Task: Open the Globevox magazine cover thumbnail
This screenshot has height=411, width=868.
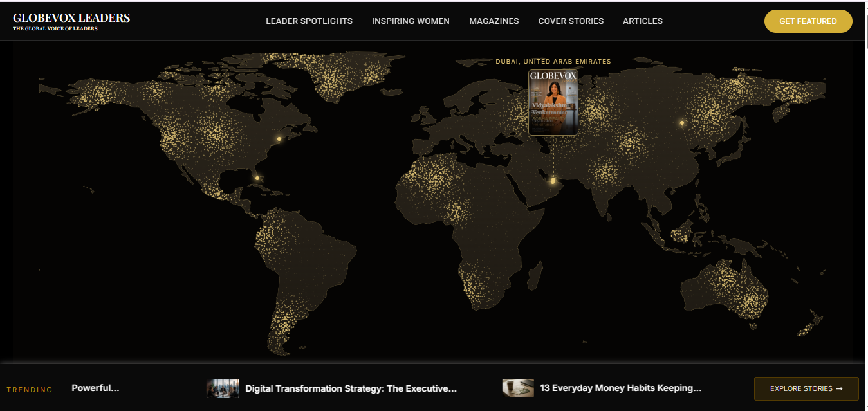Action: click(553, 102)
